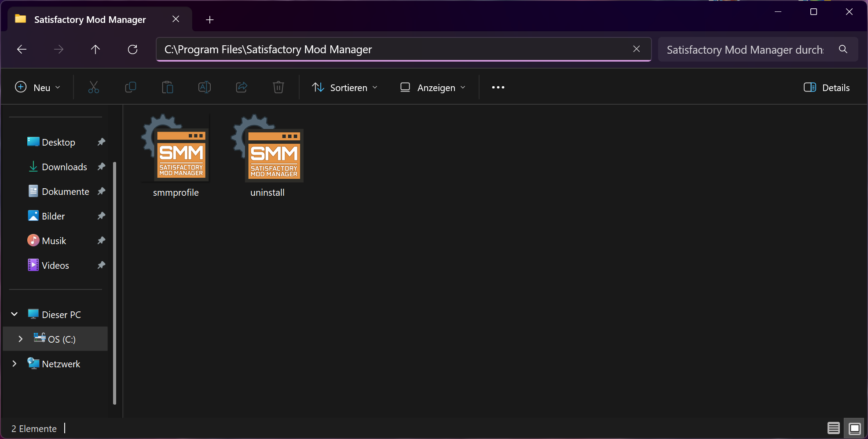The height and width of the screenshot is (439, 868).
Task: Open Musik in the sidebar
Action: pyautogui.click(x=54, y=241)
